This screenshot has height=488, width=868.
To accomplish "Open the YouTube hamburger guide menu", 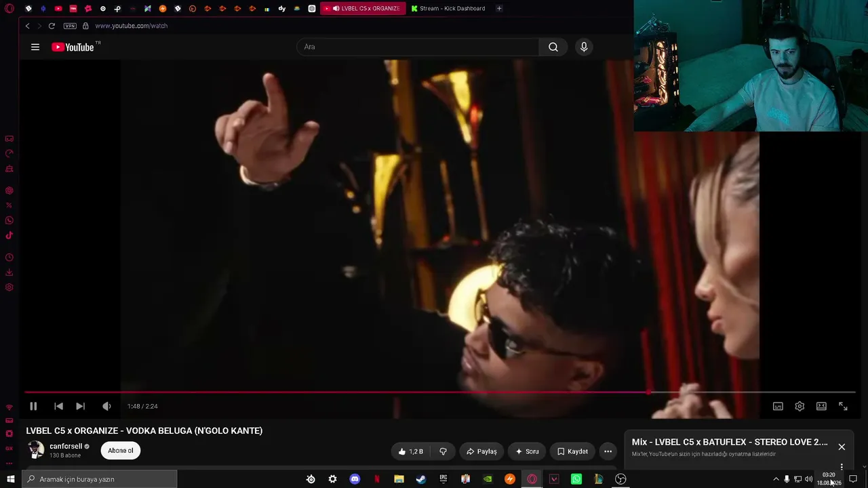I will [35, 47].
